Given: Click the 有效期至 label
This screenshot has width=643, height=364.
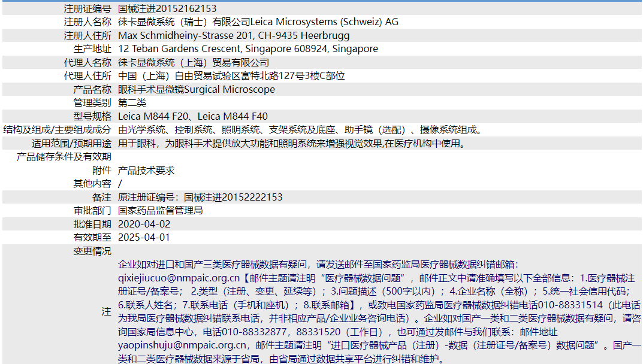Looking at the screenshot, I should (92, 237).
